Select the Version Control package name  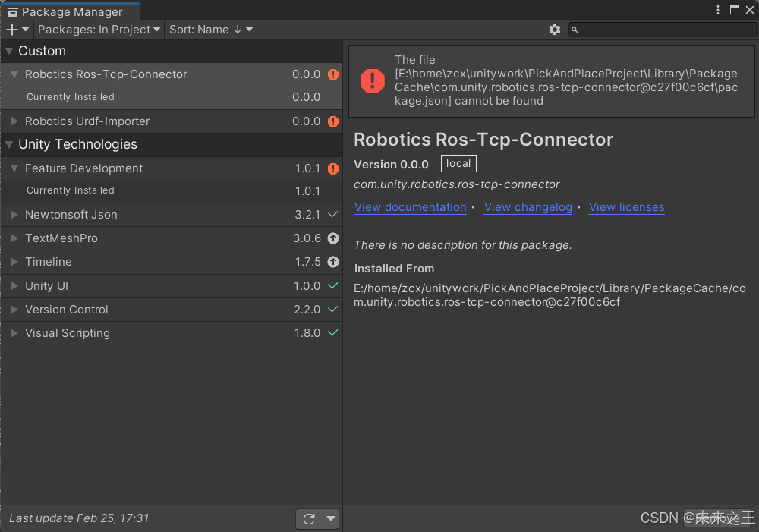[66, 310]
